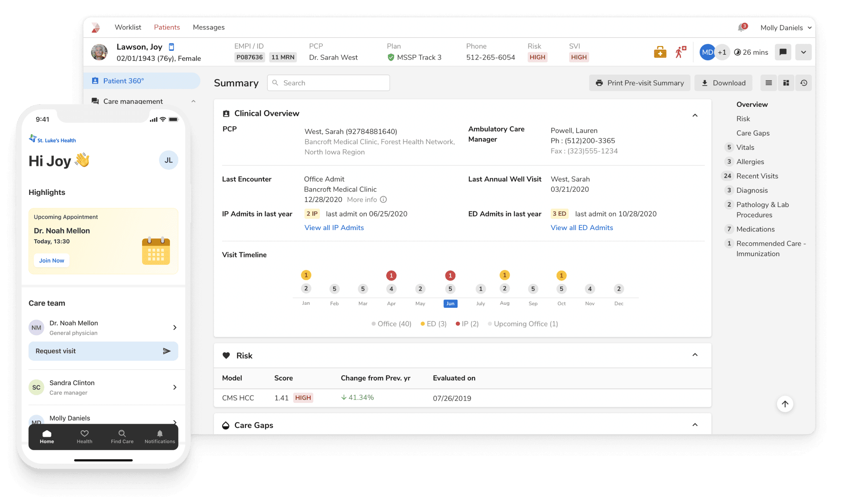Open the history clock icon
Image resolution: width=843 pixels, height=504 pixels.
804,83
